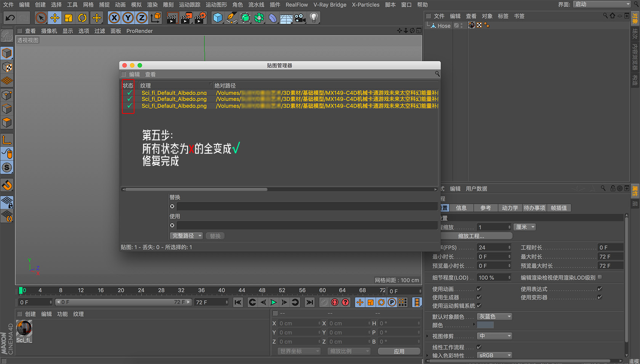This screenshot has height=364, width=640.
Task: Select the Live Selection tool
Action: coord(41,18)
